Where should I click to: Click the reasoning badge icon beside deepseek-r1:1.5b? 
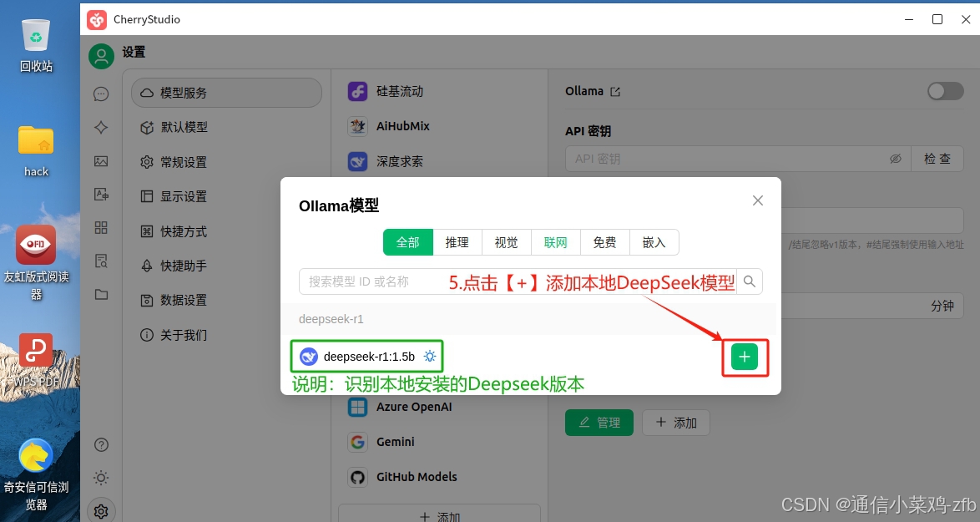pos(429,357)
